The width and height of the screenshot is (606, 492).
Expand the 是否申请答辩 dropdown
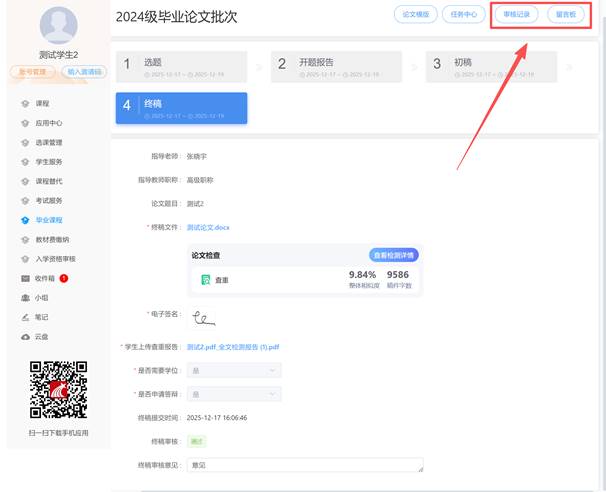(x=233, y=393)
